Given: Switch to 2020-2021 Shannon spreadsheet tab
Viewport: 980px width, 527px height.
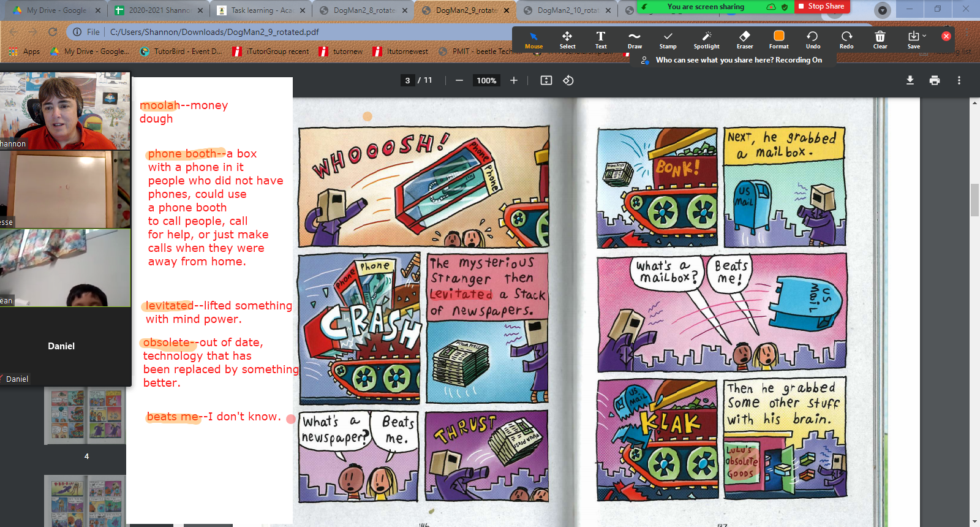Looking at the screenshot, I should (159, 10).
